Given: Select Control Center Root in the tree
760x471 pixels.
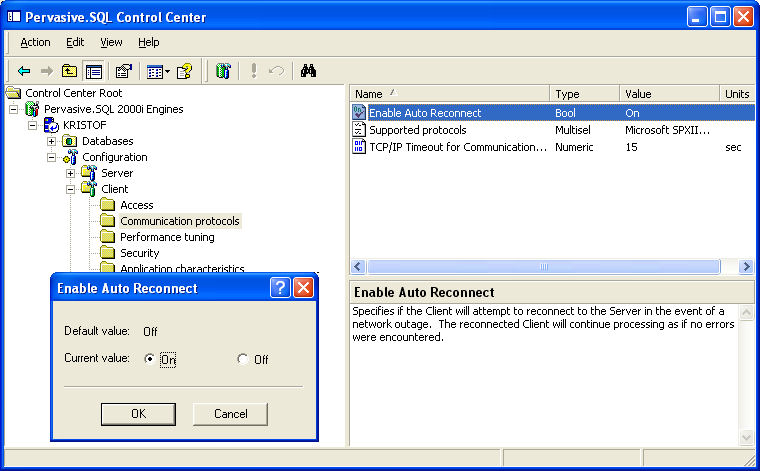Looking at the screenshot, I should [74, 93].
